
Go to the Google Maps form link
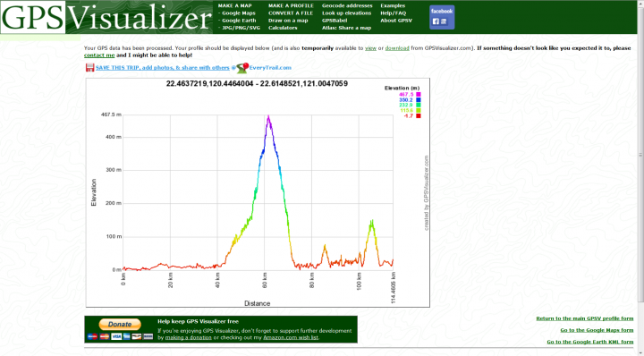click(597, 330)
